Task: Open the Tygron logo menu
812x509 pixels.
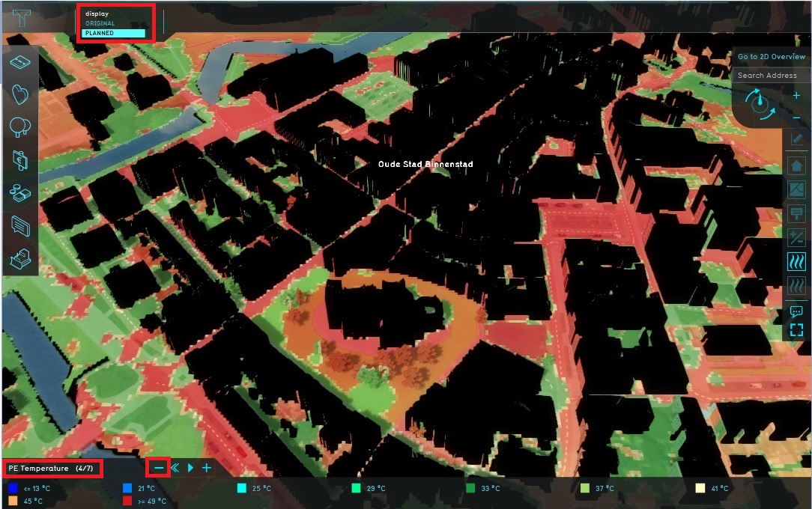Action: 22,16
